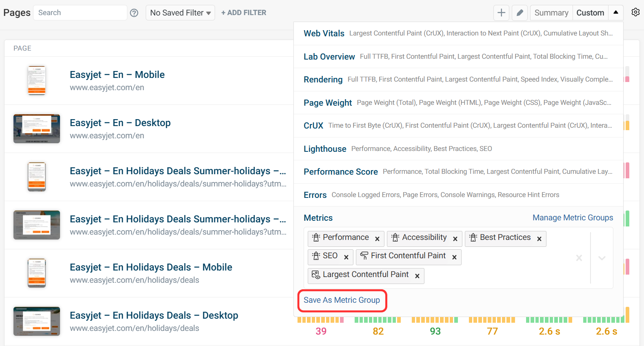The height and width of the screenshot is (346, 644).
Task: Select the CrUX metric group
Action: [x=458, y=126]
